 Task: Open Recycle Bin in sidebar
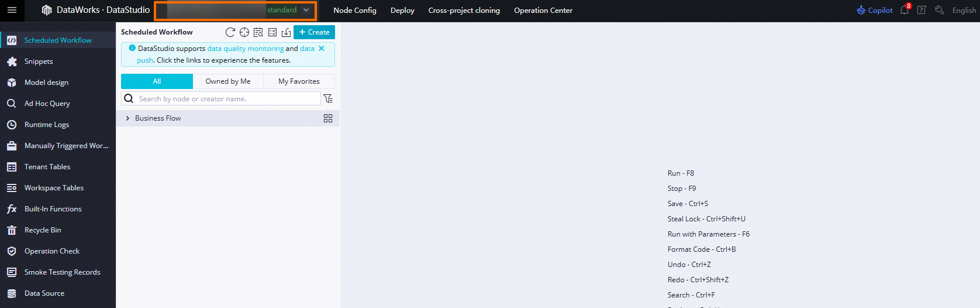(58, 230)
